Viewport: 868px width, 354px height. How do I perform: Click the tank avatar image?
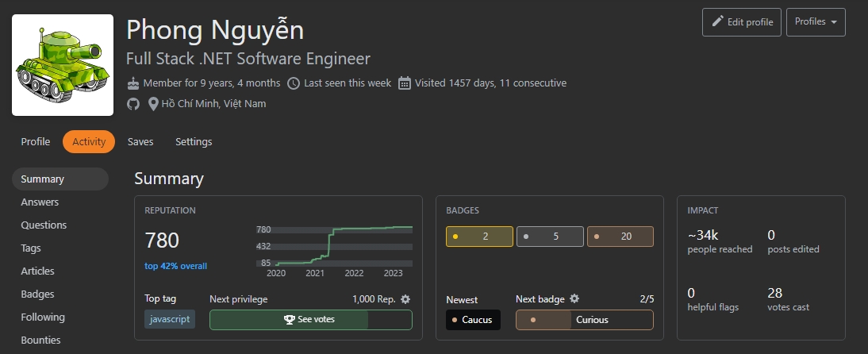click(63, 65)
